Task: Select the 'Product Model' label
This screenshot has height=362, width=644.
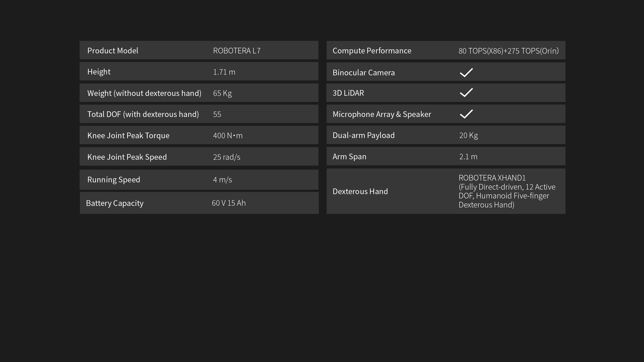Action: pos(113,51)
